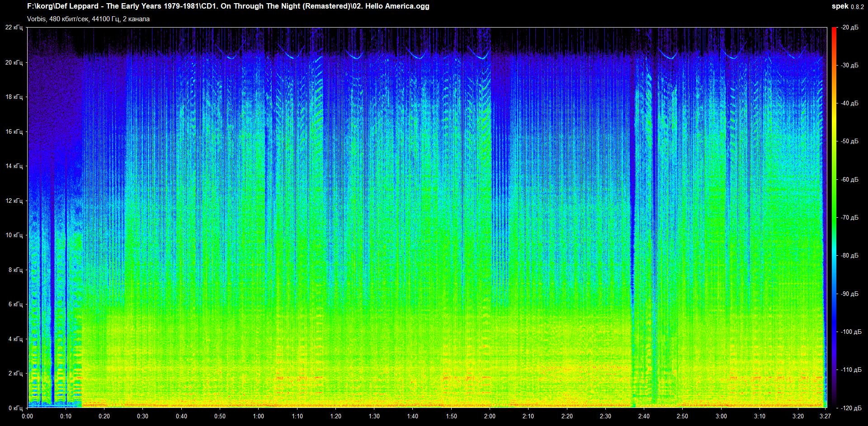Click the Vorbis codec info line
868x426 pixels.
coord(88,19)
